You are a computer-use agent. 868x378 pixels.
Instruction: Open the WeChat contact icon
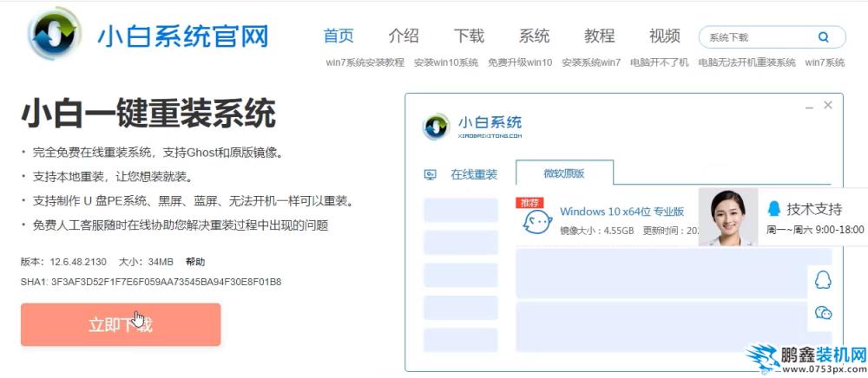pyautogui.click(x=823, y=313)
